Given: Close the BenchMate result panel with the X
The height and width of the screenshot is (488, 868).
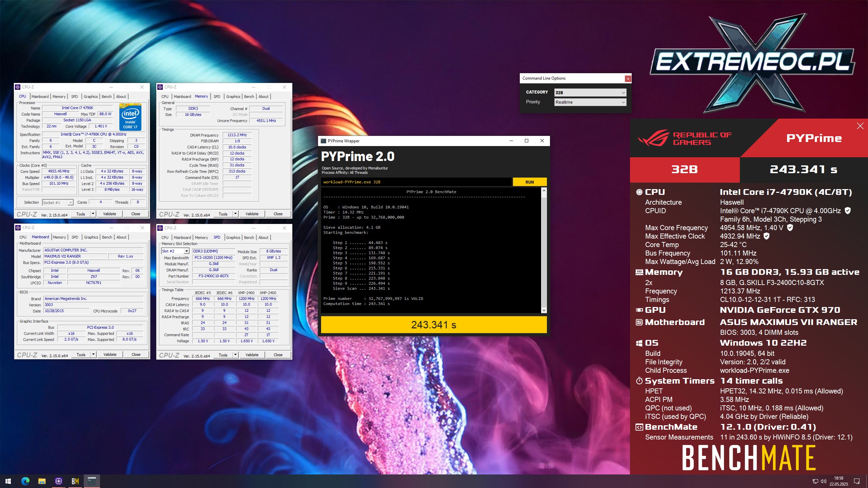Looking at the screenshot, I should pos(860,126).
